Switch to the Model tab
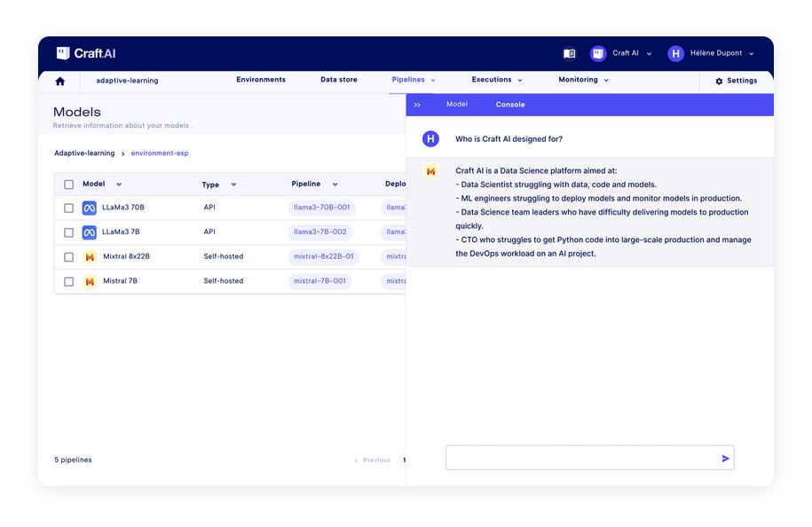 coord(456,105)
